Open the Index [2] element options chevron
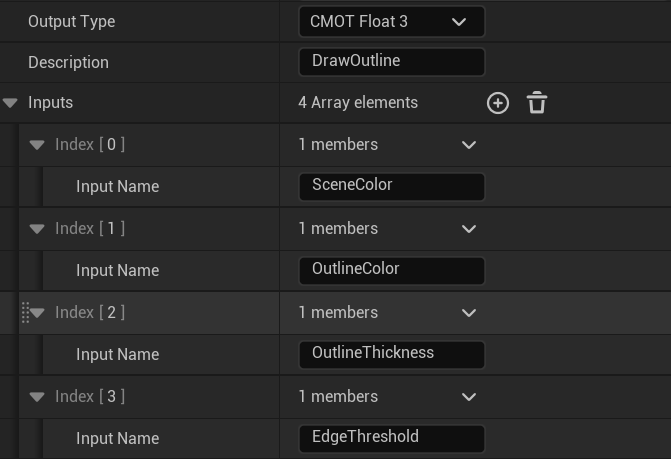 468,313
